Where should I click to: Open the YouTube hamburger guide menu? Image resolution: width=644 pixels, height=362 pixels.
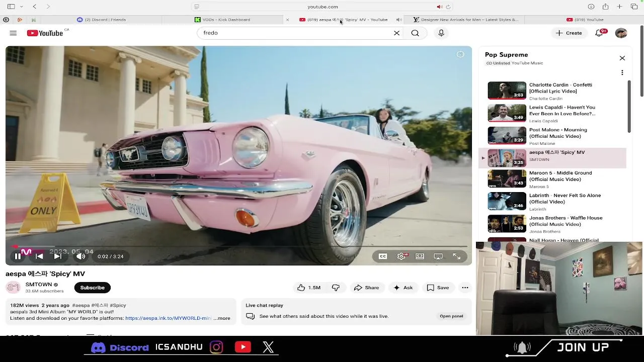coord(13,33)
